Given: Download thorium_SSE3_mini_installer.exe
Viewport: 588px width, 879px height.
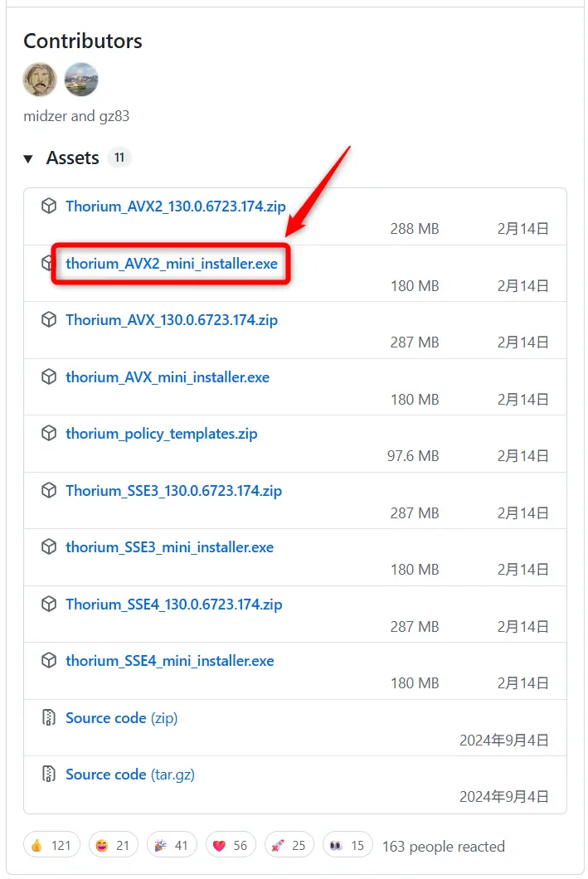Looking at the screenshot, I should pyautogui.click(x=169, y=547).
